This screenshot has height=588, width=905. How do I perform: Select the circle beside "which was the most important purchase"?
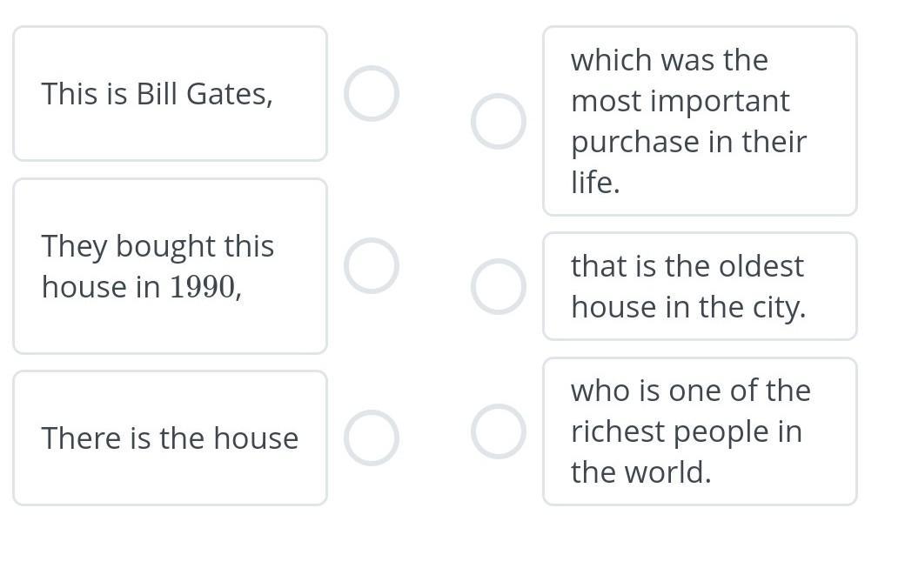[x=499, y=121]
